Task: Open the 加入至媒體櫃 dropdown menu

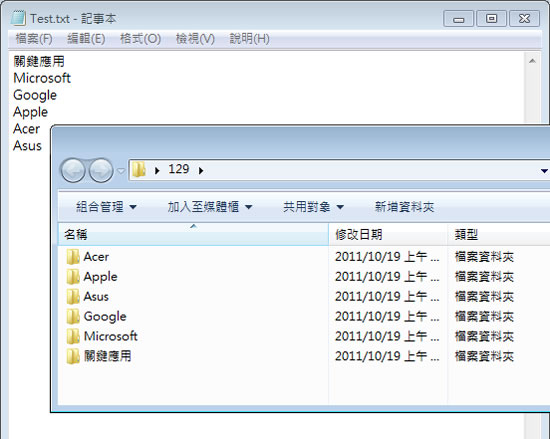Action: pyautogui.click(x=210, y=207)
